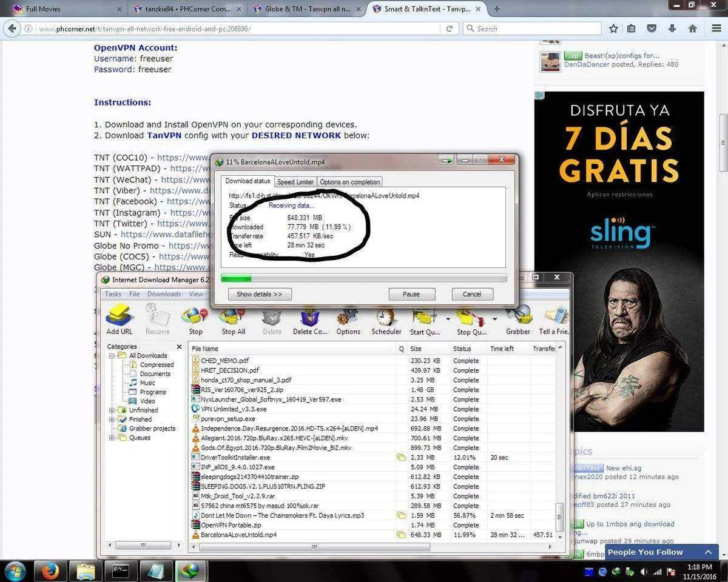The height and width of the screenshot is (582, 728).
Task: Reload the page with refresh icon
Action: 449,28
